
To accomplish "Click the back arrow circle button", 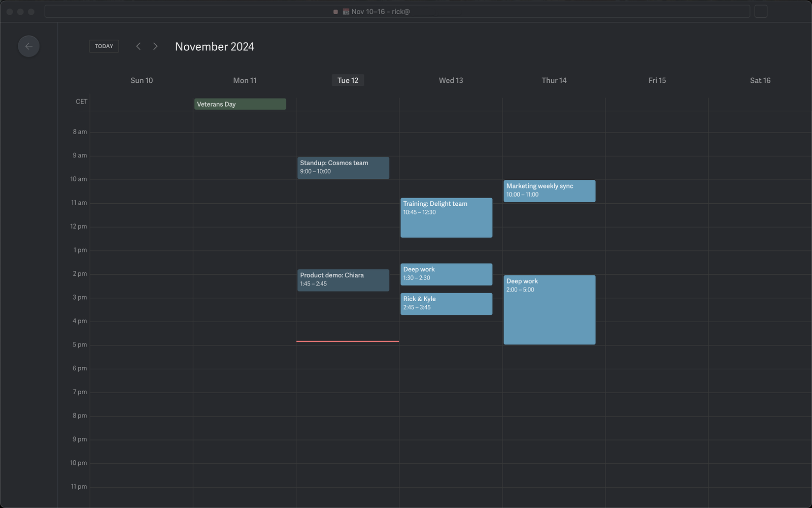I will coord(28,46).
